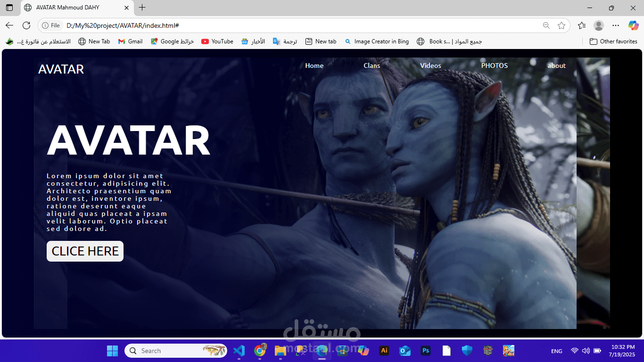Open a new tab with plus icon
Screen dimensions: 644x362
(x=142, y=8)
